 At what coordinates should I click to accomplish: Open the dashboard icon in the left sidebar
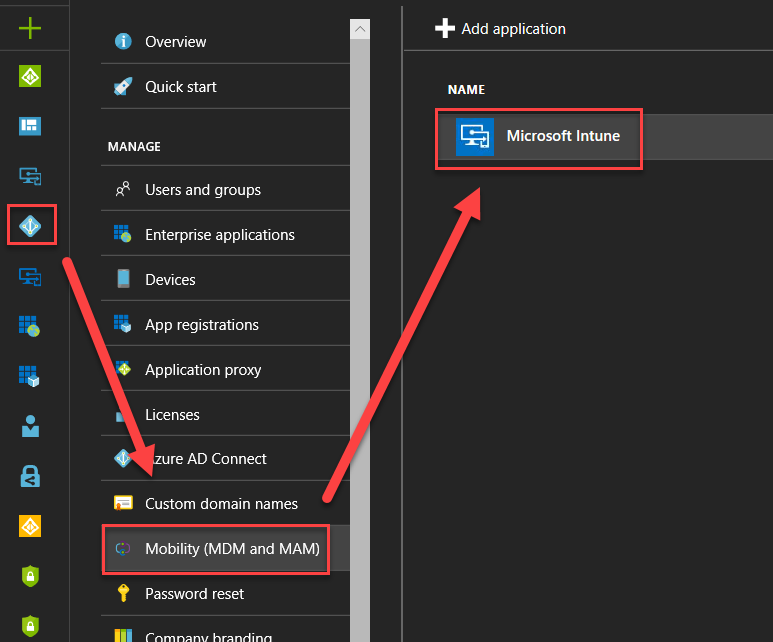click(x=30, y=126)
